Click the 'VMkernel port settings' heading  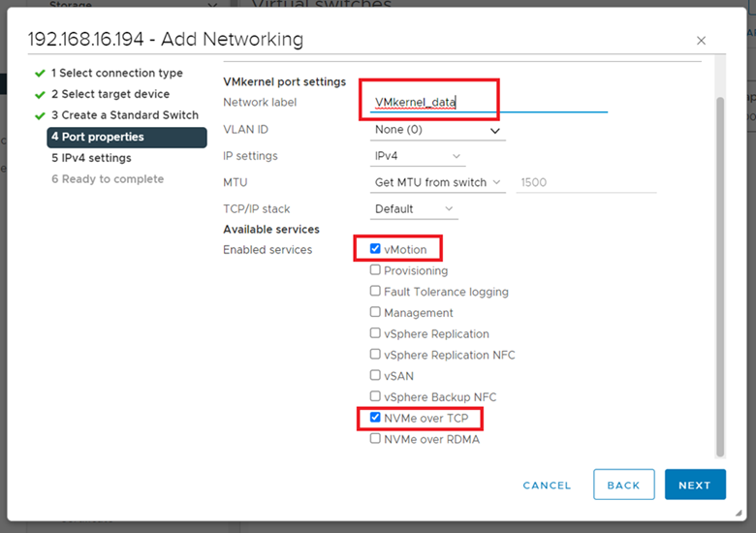point(284,82)
